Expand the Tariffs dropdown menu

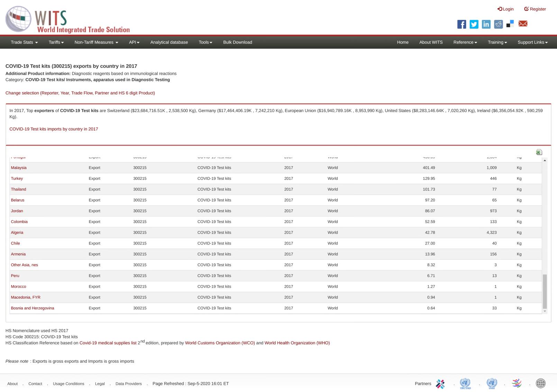56,42
